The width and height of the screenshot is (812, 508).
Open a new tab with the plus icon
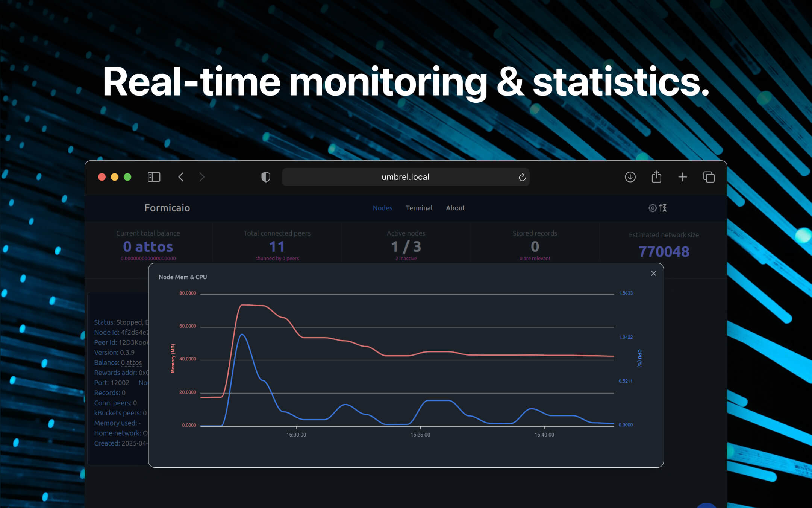(683, 177)
